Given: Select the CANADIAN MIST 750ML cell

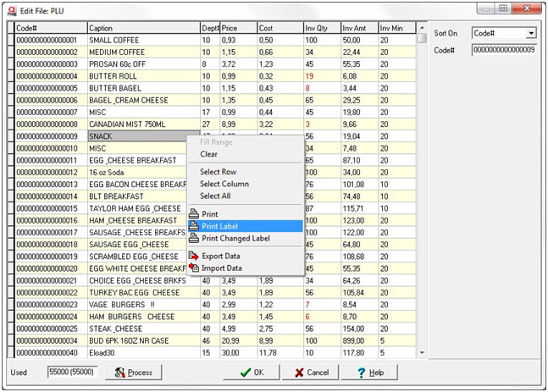Looking at the screenshot, I should (x=144, y=124).
